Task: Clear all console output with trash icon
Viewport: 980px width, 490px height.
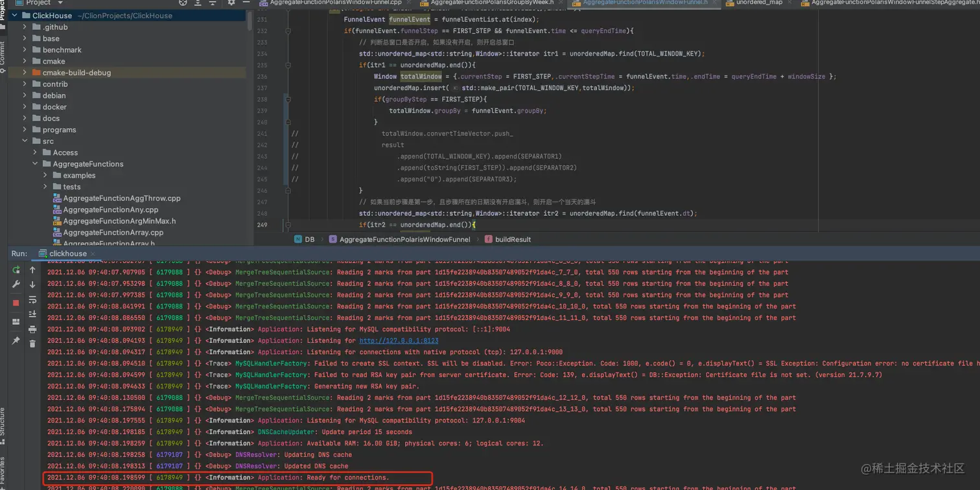Action: tap(32, 344)
